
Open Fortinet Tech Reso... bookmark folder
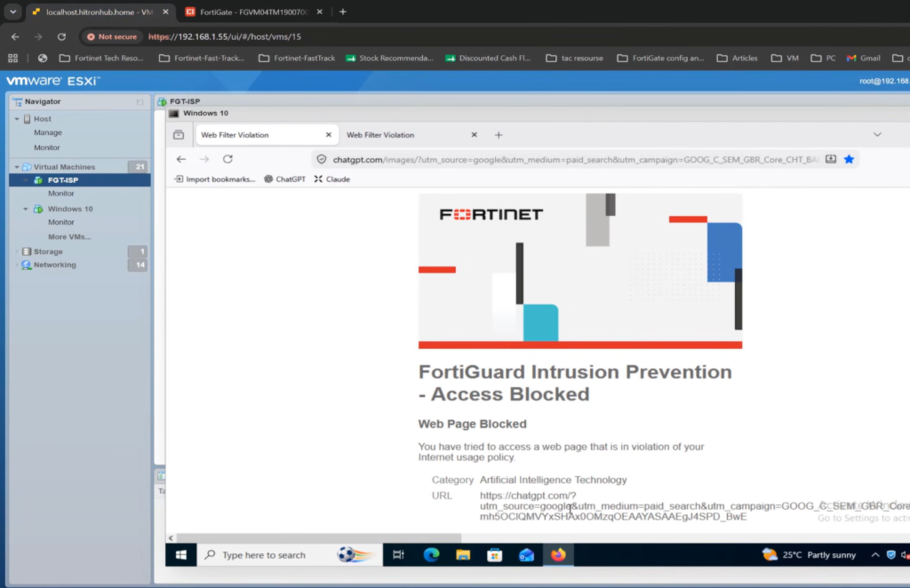[x=101, y=58]
